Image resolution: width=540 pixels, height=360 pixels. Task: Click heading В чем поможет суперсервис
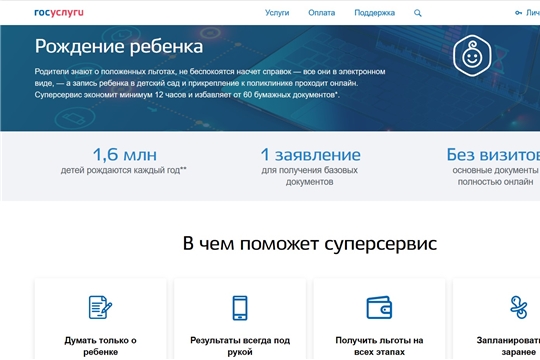pyautogui.click(x=310, y=244)
